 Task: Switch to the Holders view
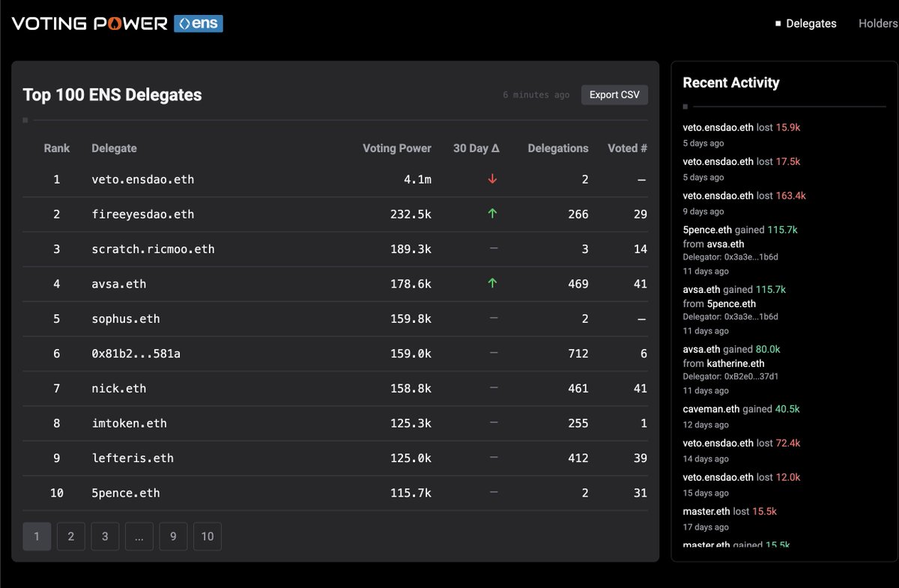(x=877, y=23)
